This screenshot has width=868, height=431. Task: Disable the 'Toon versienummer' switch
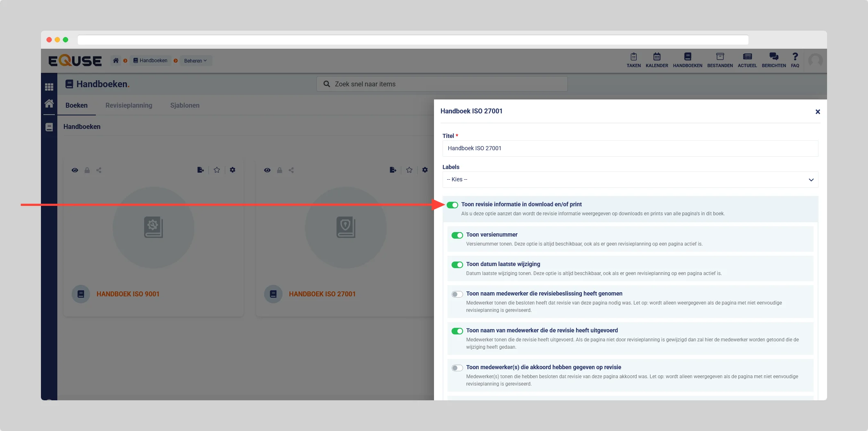click(x=457, y=235)
